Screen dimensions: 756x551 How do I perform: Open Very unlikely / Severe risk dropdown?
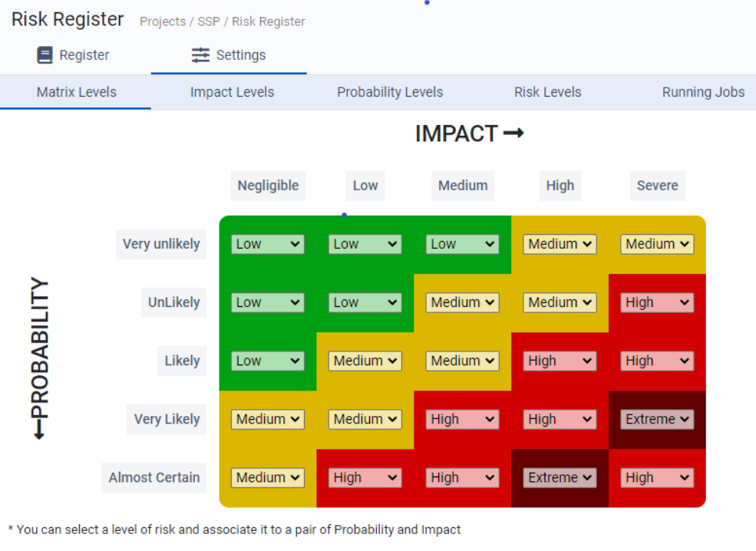[x=657, y=244]
